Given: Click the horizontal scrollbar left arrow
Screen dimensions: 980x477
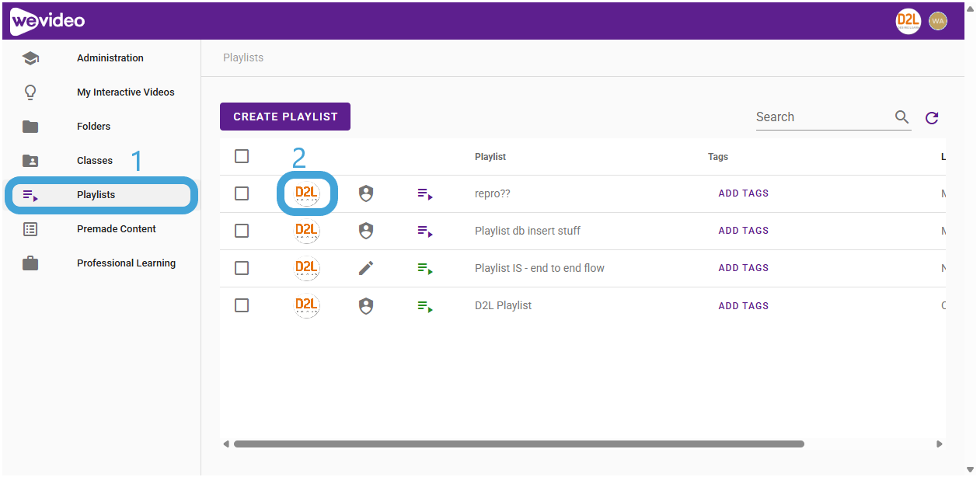Looking at the screenshot, I should click(226, 444).
